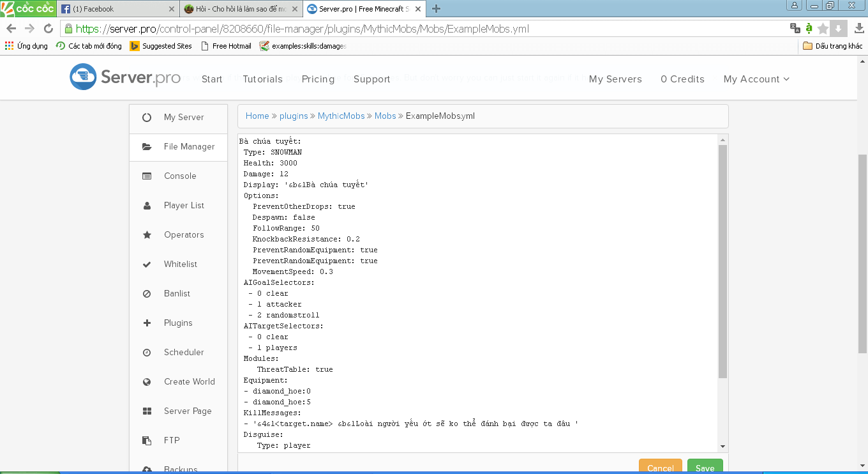Click the FTP files icon
The width and height of the screenshot is (868, 474).
pos(147,441)
